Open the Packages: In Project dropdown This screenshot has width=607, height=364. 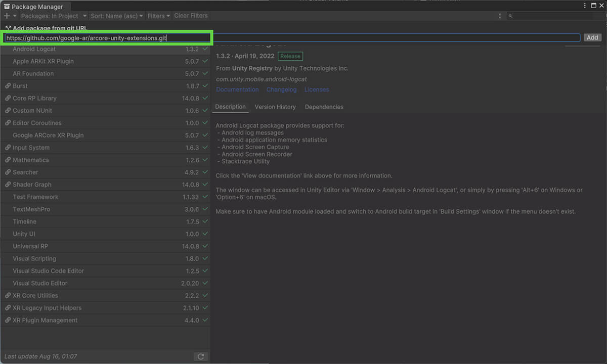tap(53, 16)
